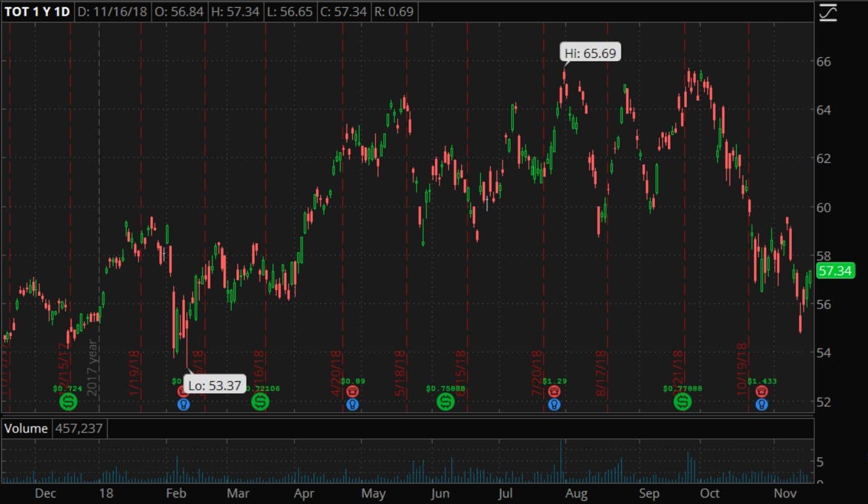Image resolution: width=868 pixels, height=504 pixels.
Task: Select the $1.433 earnings phone icon
Action: (x=761, y=391)
